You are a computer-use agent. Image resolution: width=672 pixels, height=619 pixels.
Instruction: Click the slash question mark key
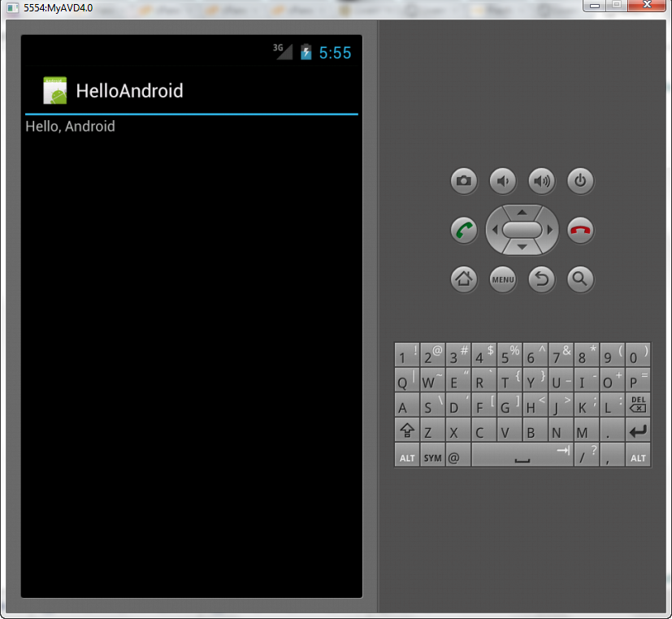click(x=587, y=455)
